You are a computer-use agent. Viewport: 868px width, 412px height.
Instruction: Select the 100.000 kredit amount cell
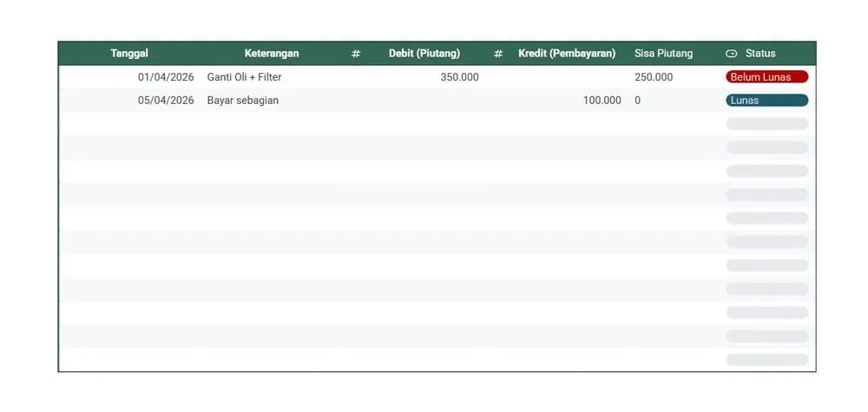coord(602,101)
